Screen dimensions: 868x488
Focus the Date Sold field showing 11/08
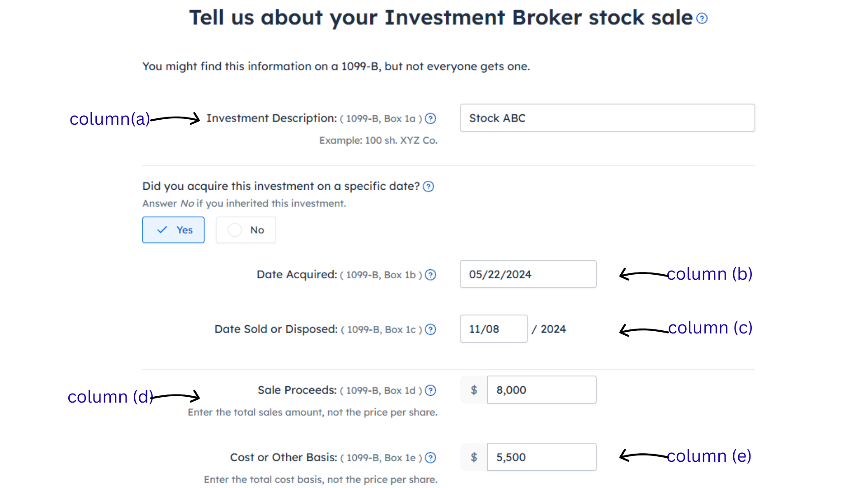pyautogui.click(x=494, y=329)
